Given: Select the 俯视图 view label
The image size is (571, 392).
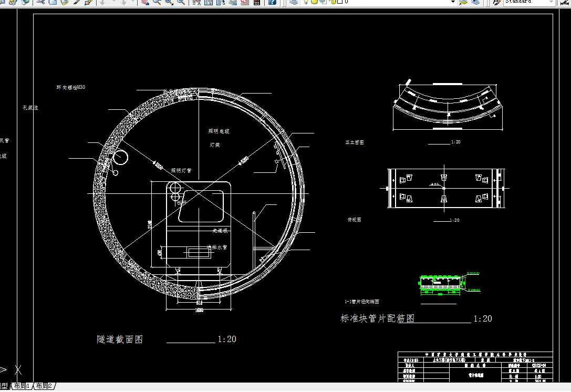Looking at the screenshot, I should (355, 220).
